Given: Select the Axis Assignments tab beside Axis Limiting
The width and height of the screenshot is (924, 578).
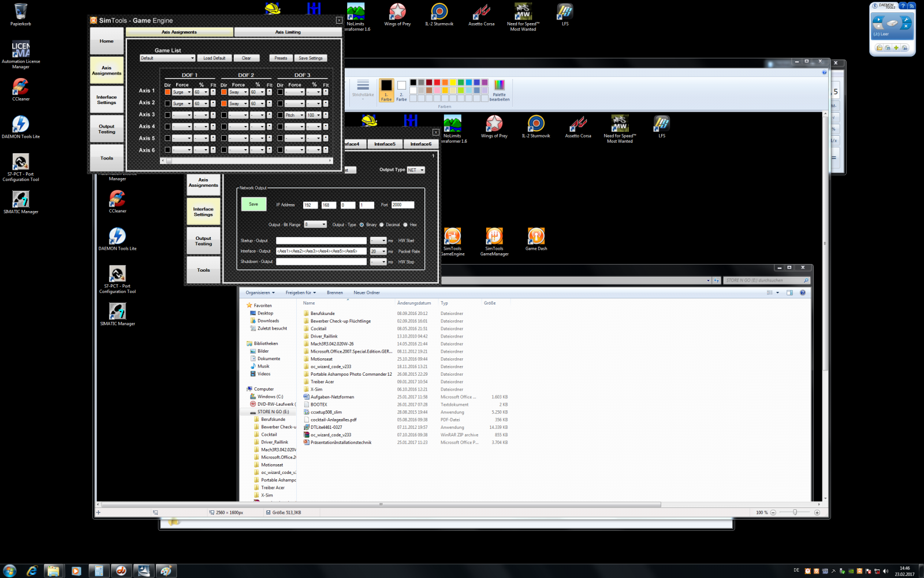Looking at the screenshot, I should click(179, 32).
